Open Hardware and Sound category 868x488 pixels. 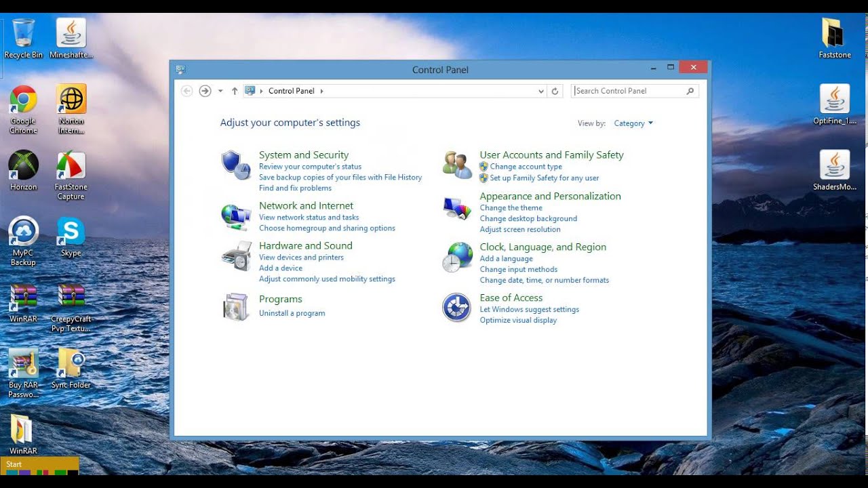coord(306,245)
